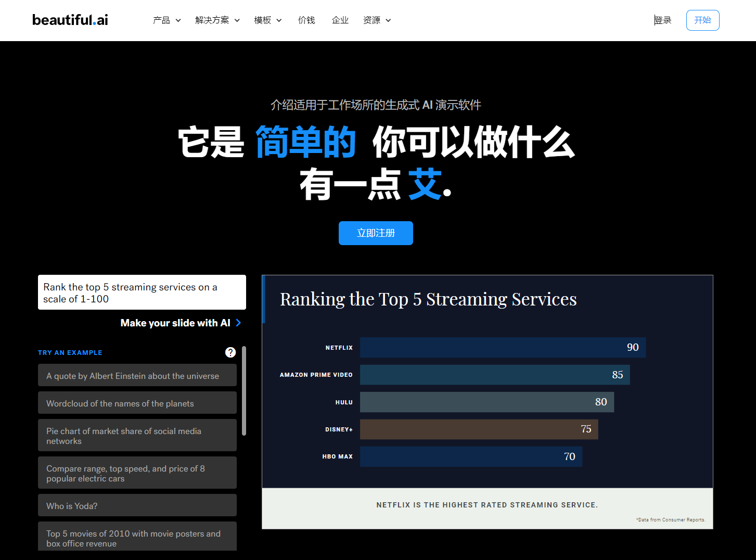Go to the 价钱 pricing page
Viewport: 756px width, 560px height.
coord(306,20)
